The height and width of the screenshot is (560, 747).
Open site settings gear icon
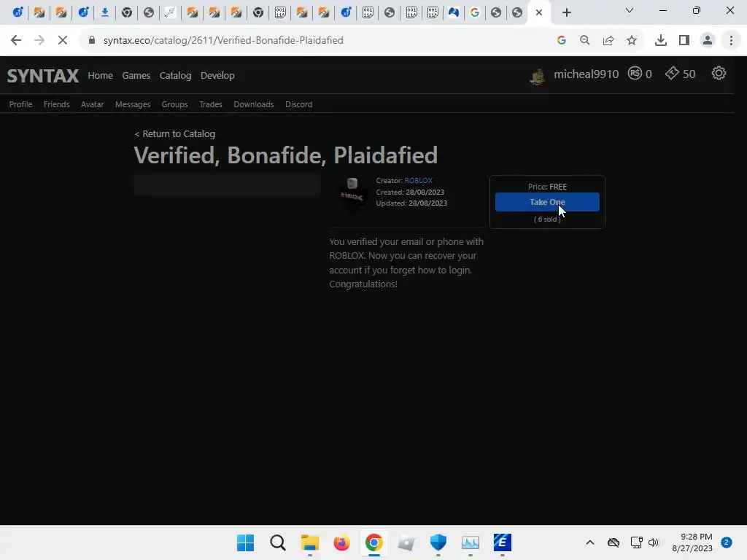point(719,74)
